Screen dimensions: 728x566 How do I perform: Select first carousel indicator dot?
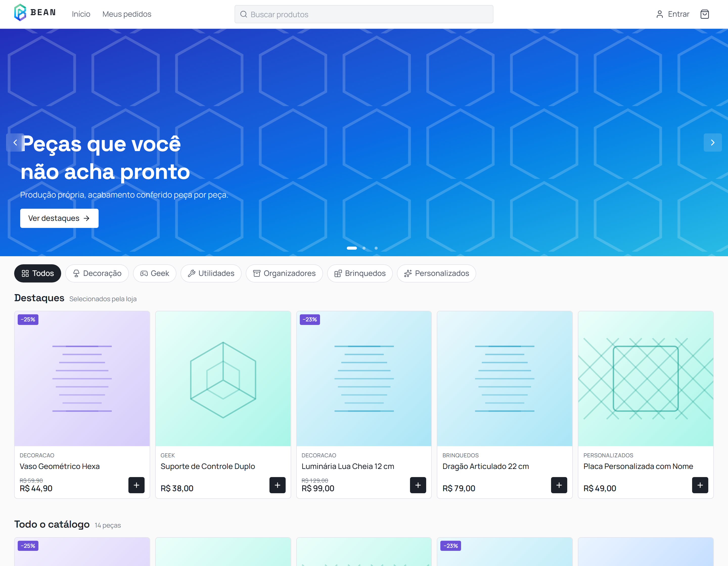(x=352, y=248)
